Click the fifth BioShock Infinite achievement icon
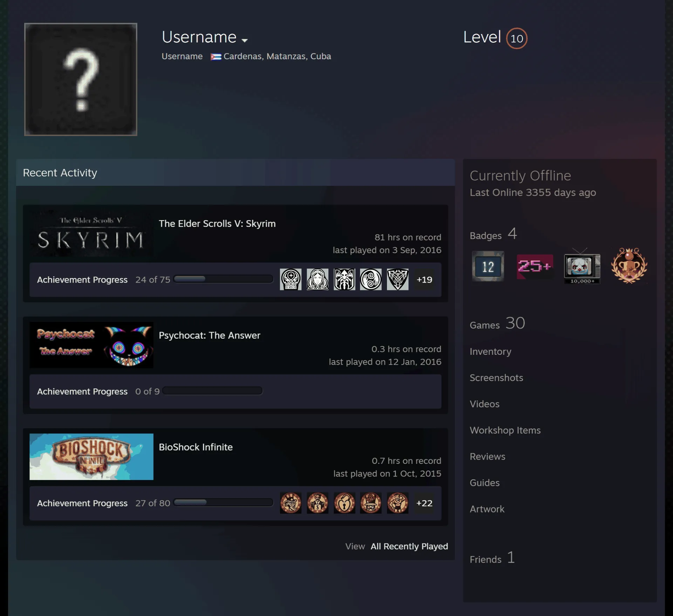 click(x=397, y=503)
